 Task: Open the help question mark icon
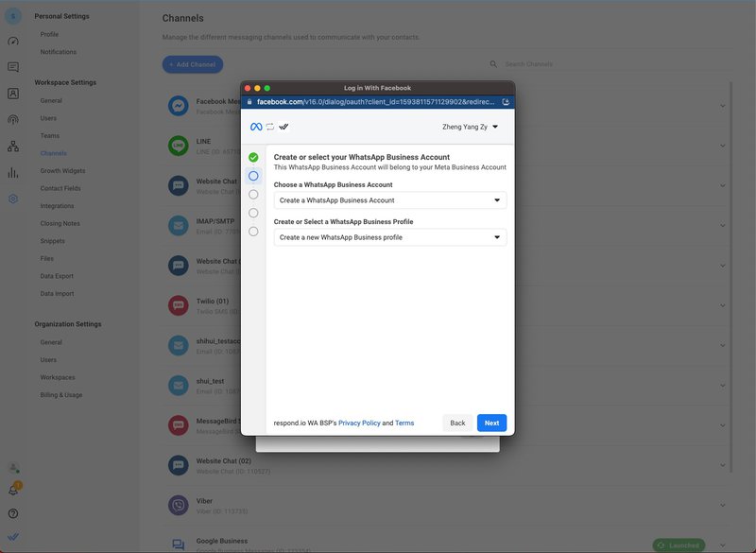(x=13, y=513)
